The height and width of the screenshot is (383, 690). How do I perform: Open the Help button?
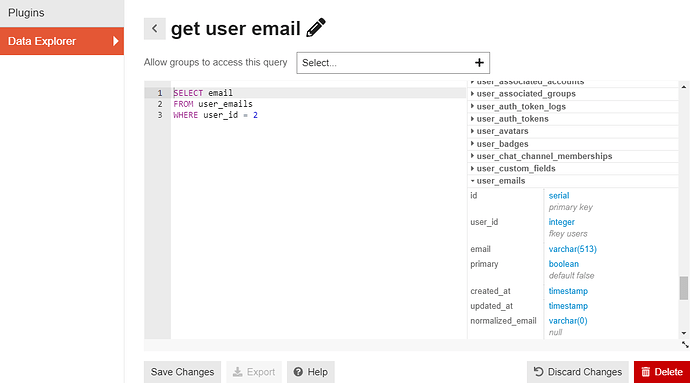pyautogui.click(x=311, y=372)
